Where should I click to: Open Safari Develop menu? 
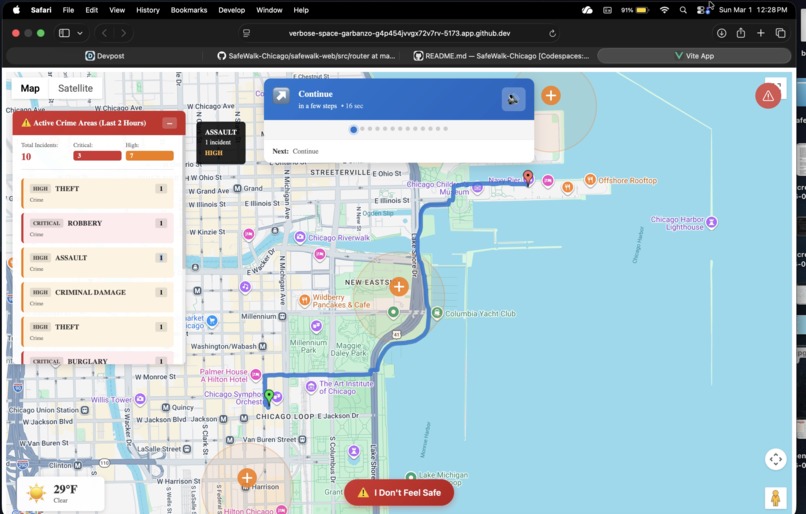232,10
